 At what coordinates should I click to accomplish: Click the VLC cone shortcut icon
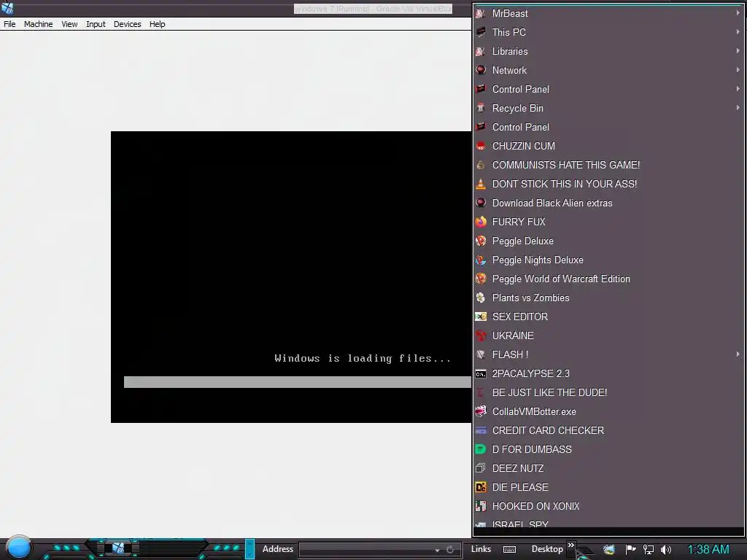tap(481, 184)
